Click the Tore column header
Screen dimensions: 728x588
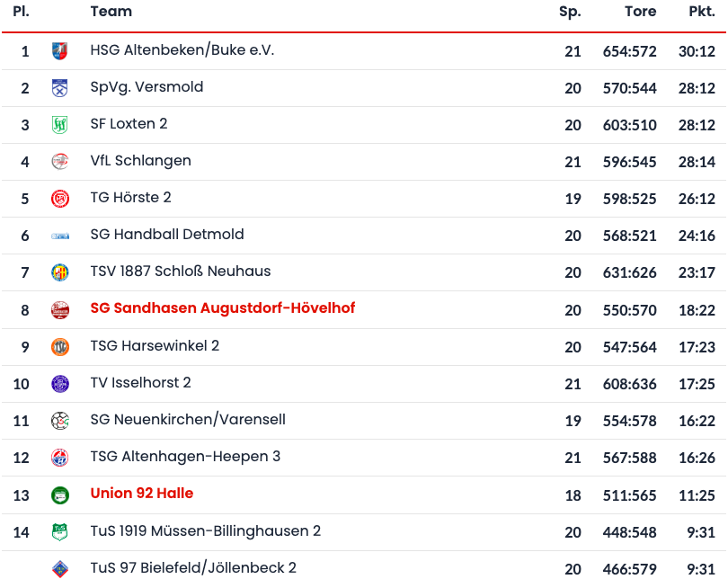pyautogui.click(x=641, y=12)
